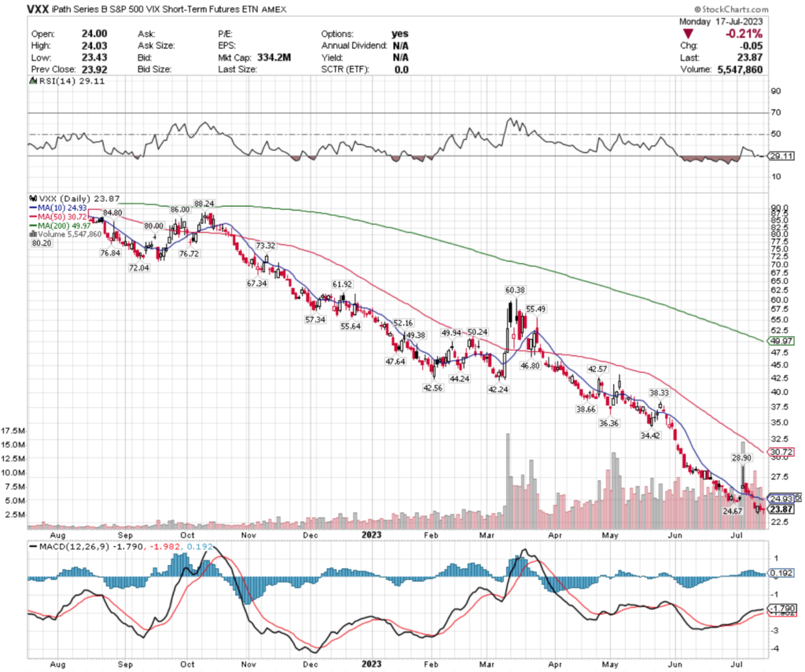Click the Mar label on price chart axis

(487, 535)
